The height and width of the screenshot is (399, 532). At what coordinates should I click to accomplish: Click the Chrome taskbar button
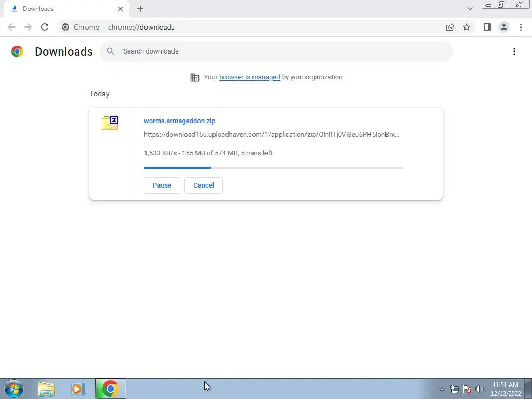pos(111,389)
